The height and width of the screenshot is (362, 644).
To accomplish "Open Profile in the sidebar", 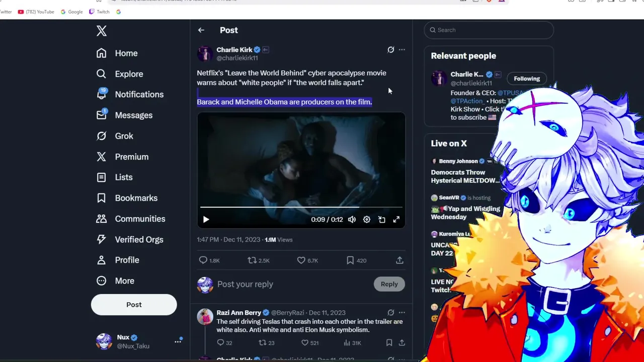I will click(118, 260).
